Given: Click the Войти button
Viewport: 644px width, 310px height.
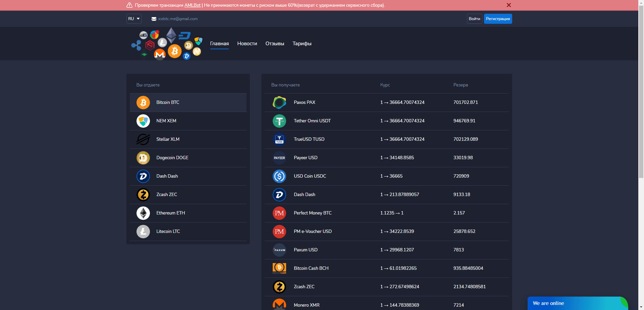Looking at the screenshot, I should pos(474,19).
